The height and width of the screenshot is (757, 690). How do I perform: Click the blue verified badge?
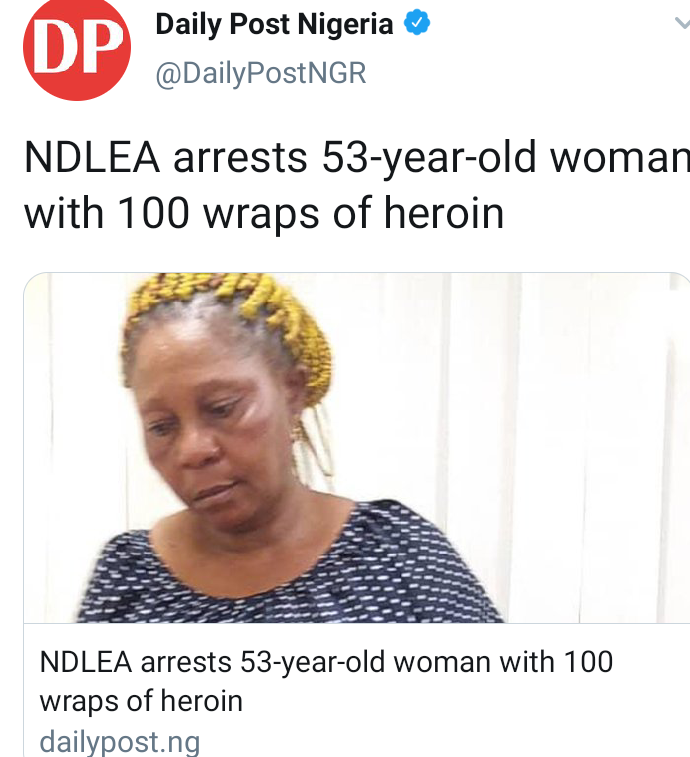point(417,23)
